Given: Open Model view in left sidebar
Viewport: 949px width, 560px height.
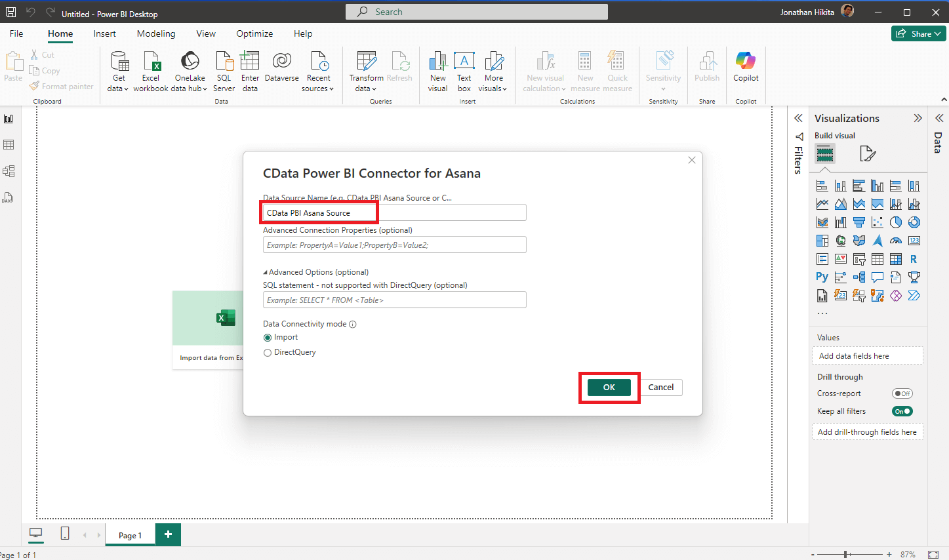Looking at the screenshot, I should click(x=9, y=171).
